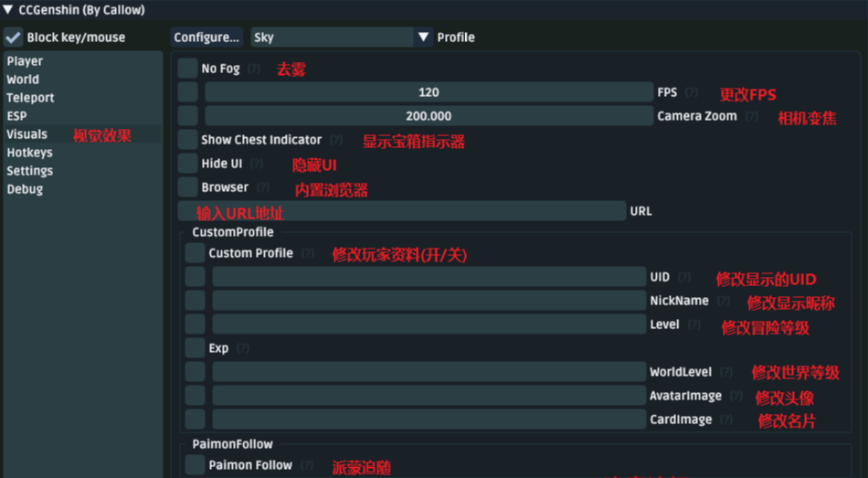Click the help marker beside FPS

pos(692,92)
